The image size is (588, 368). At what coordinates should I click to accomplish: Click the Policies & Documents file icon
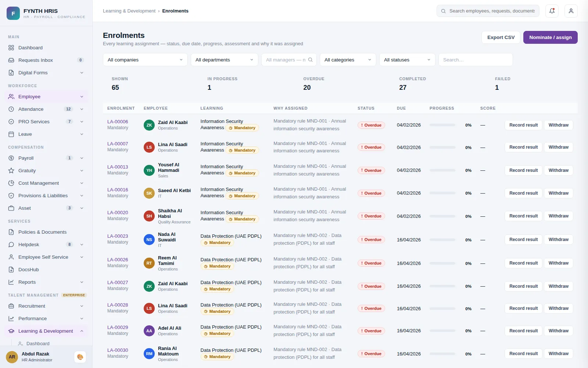point(11,232)
